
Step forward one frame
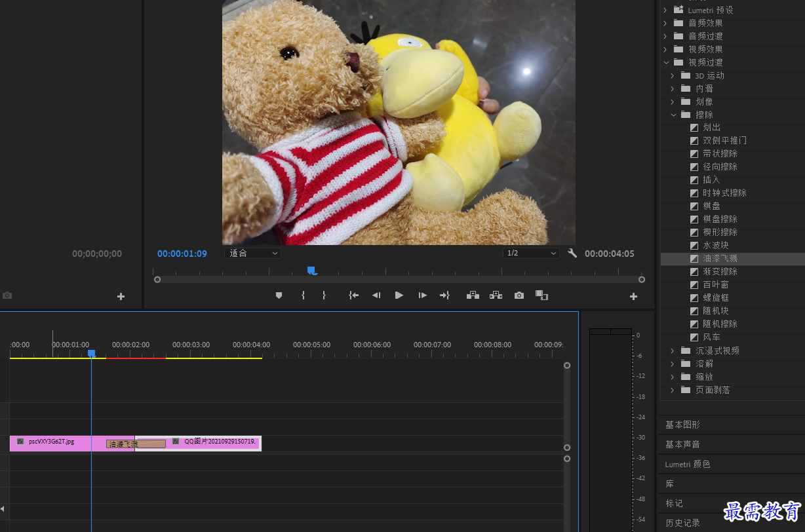pyautogui.click(x=422, y=295)
